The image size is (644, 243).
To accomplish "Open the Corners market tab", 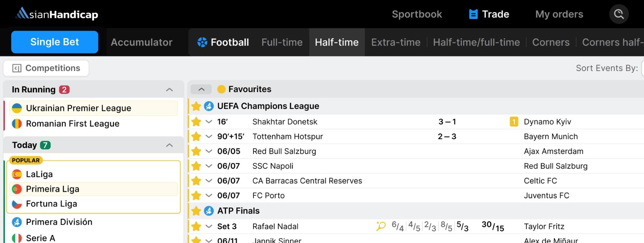I will (551, 42).
